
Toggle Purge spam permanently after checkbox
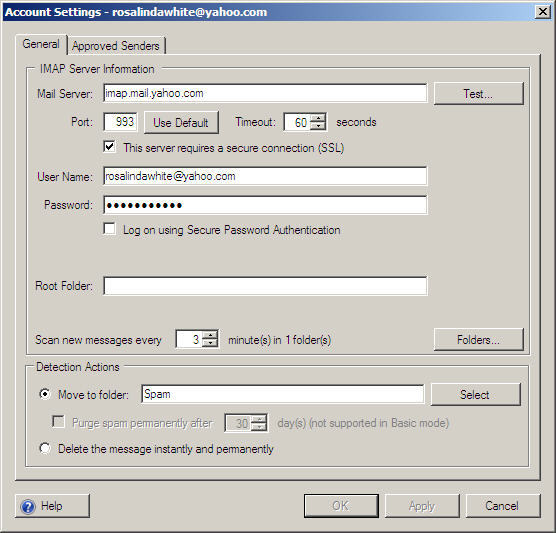(58, 422)
